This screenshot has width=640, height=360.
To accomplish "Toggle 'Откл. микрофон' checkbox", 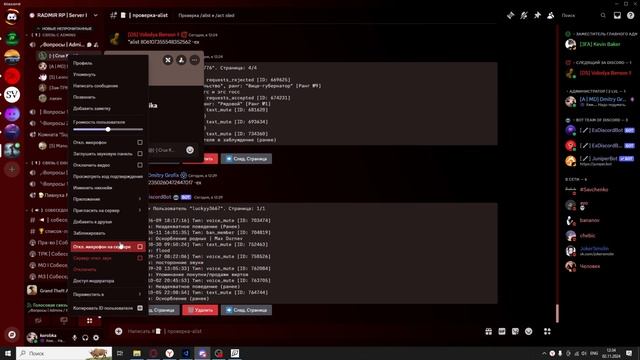I will [x=140, y=142].
